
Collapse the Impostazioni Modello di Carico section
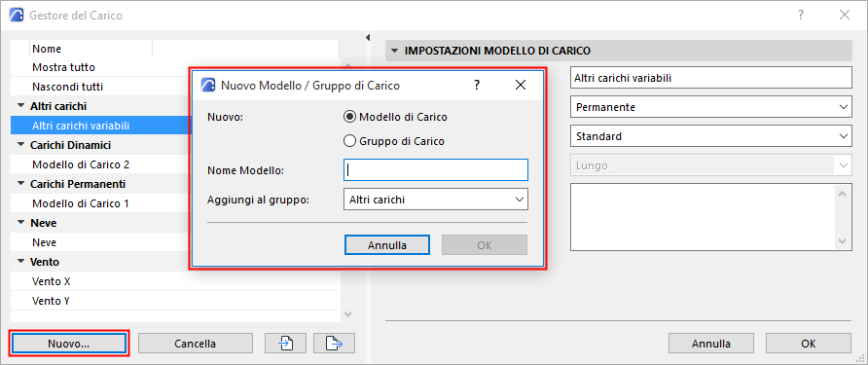pos(394,51)
